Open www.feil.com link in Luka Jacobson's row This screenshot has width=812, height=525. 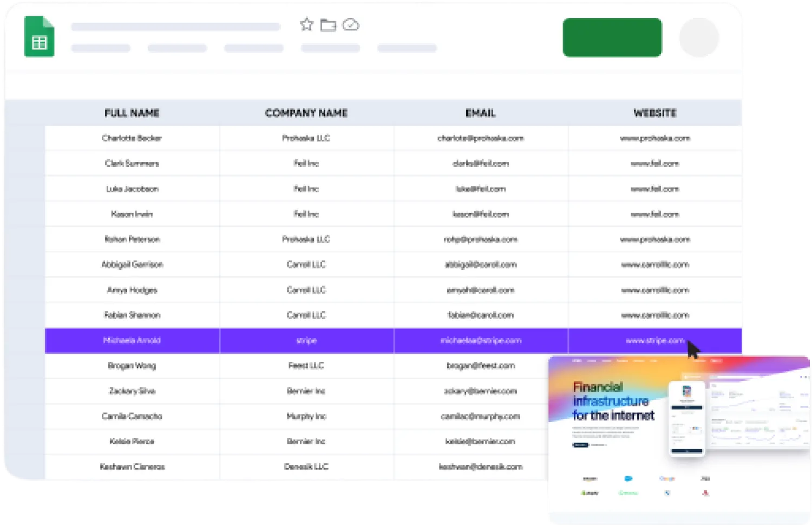[655, 189]
